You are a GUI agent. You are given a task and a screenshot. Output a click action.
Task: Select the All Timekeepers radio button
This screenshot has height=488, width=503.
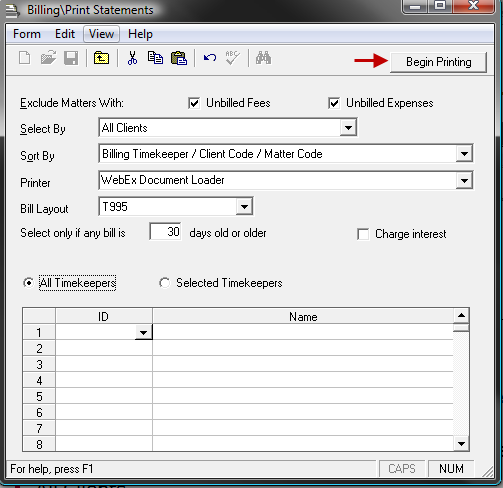click(x=29, y=283)
